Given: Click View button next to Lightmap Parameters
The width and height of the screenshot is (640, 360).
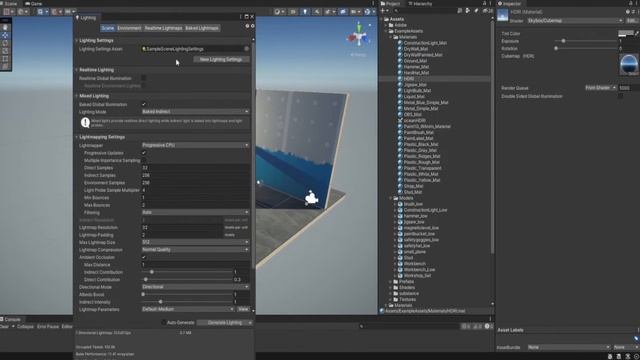Looking at the screenshot, I should pos(243,309).
